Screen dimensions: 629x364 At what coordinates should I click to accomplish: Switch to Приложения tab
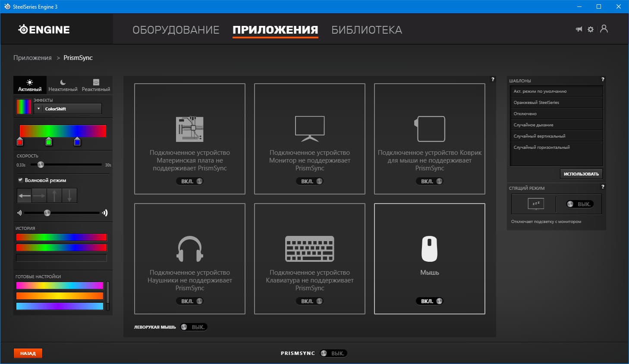[x=275, y=30]
